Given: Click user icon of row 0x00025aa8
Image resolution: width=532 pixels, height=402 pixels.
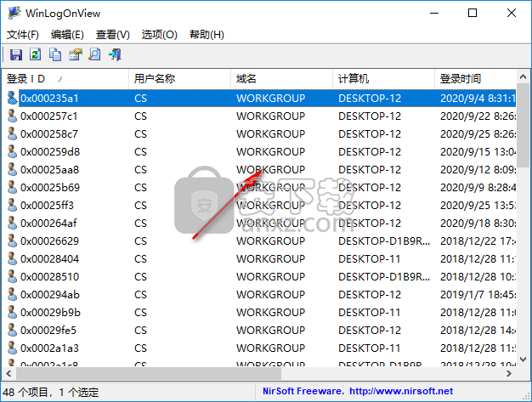Looking at the screenshot, I should 12,169.
